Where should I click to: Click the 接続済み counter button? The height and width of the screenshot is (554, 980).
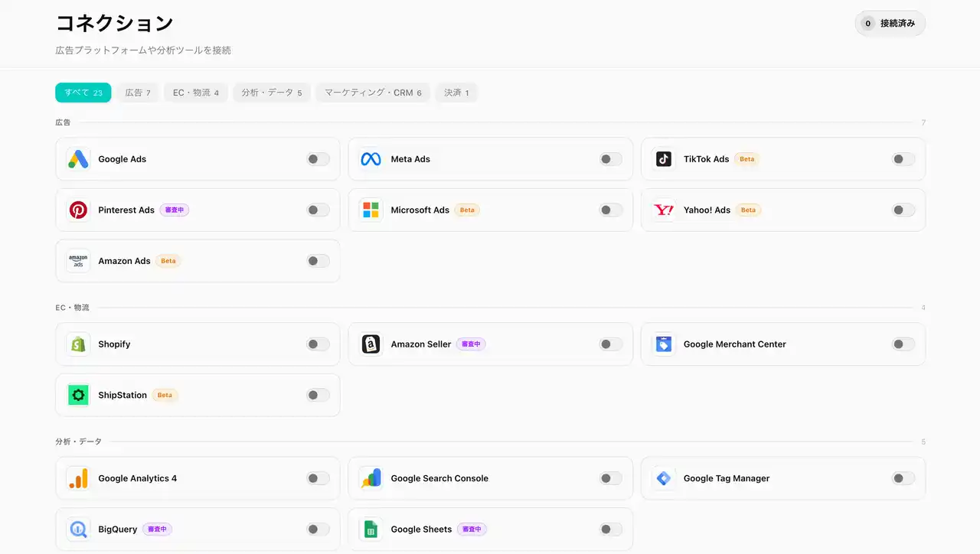890,24
